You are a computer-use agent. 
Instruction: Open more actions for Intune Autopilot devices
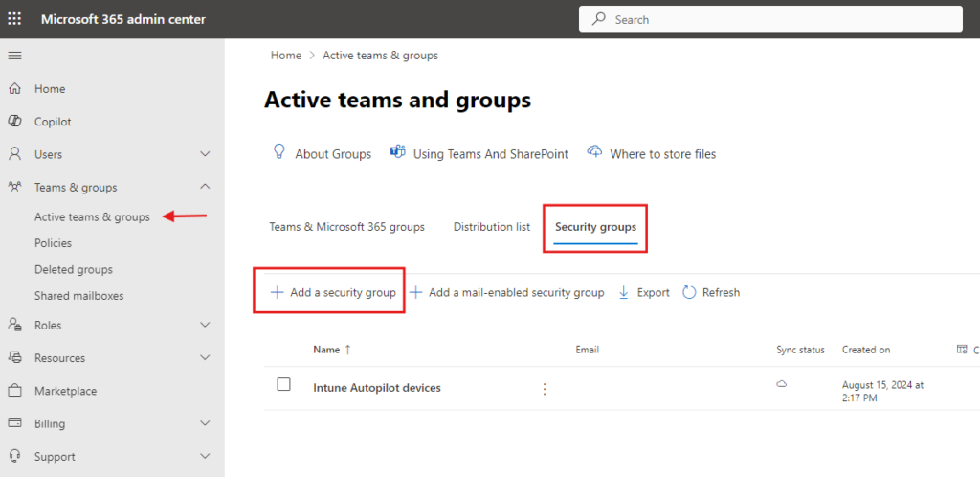point(545,388)
